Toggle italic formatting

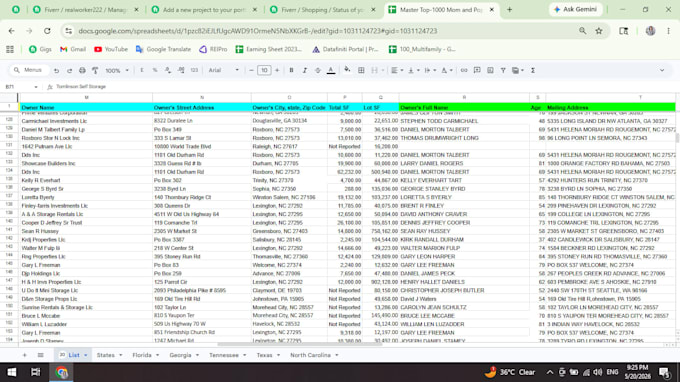point(304,70)
